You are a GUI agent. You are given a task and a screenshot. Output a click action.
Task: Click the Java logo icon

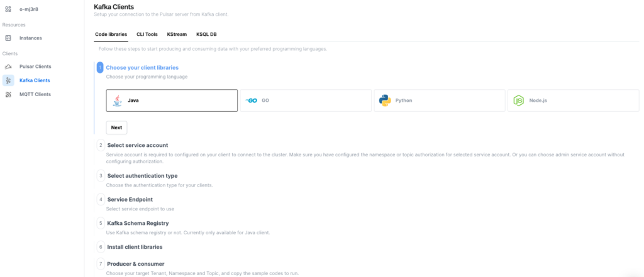coord(116,100)
